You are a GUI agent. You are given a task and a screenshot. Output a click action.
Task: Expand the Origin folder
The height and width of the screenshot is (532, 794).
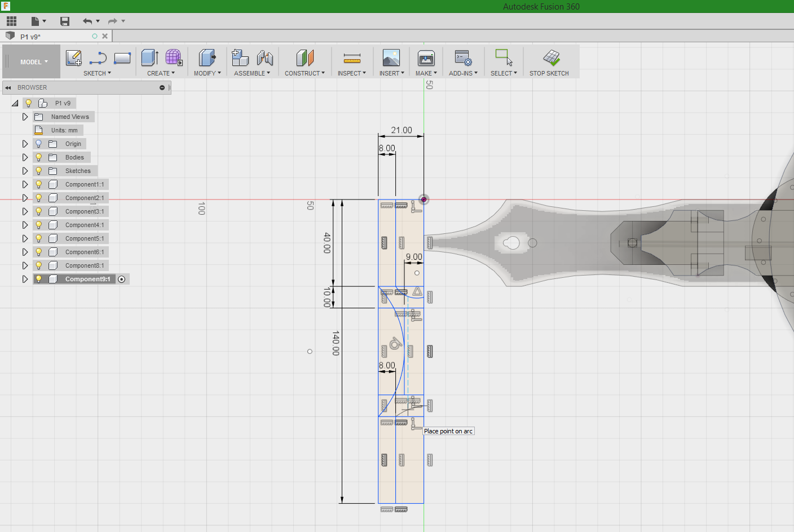[25, 144]
